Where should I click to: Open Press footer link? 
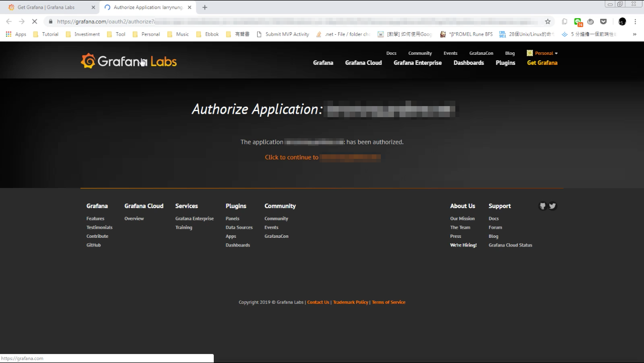(x=455, y=236)
